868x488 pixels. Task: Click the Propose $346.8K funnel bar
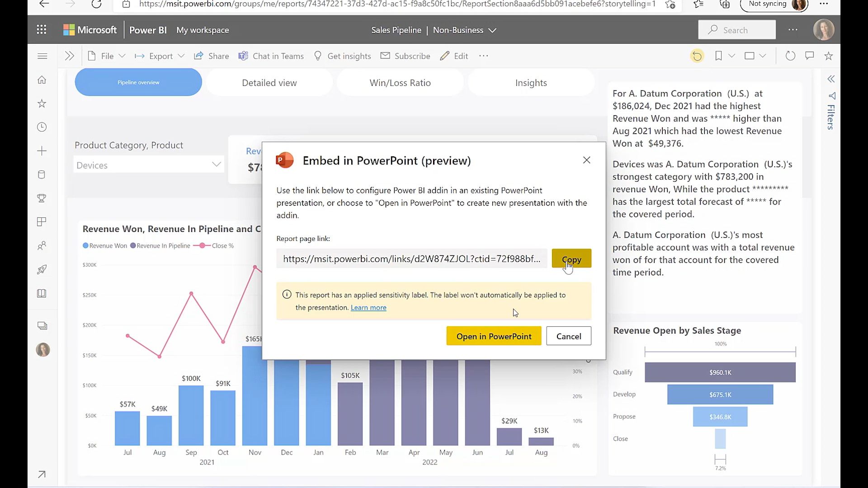coord(720,417)
